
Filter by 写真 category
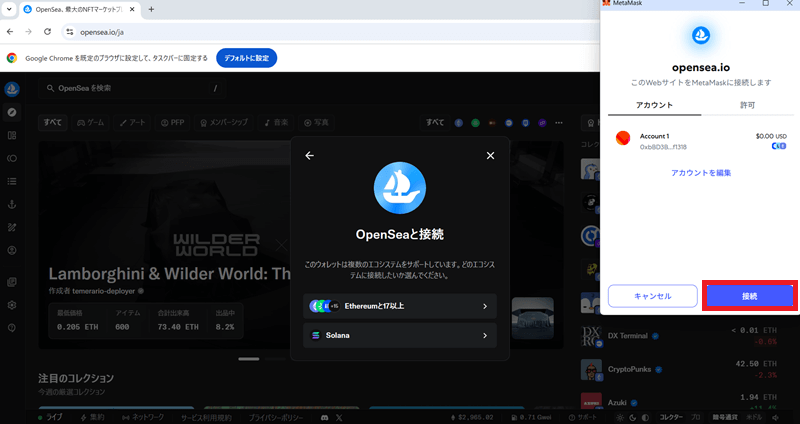(316, 122)
